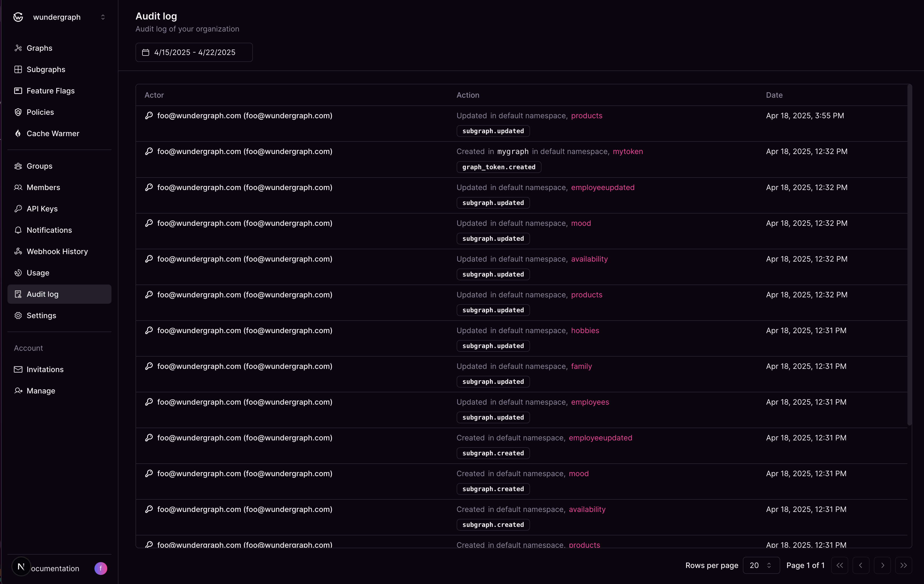Click Page 1 of 1 text
Viewport: 924px width, 584px height.
tap(805, 565)
